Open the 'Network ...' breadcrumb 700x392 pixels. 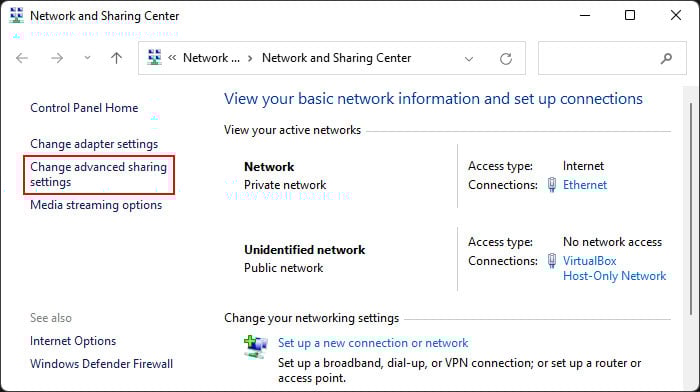click(211, 58)
